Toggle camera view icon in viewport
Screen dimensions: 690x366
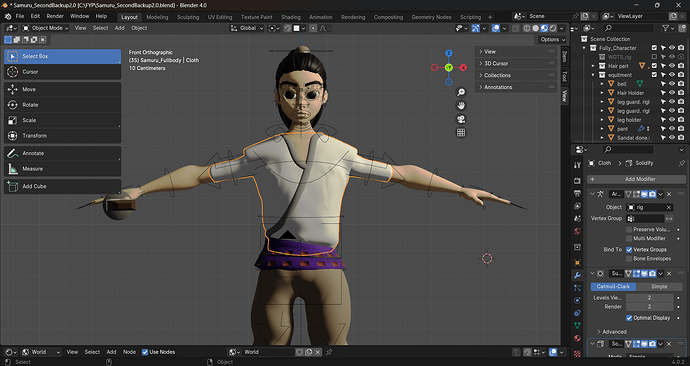pos(461,119)
